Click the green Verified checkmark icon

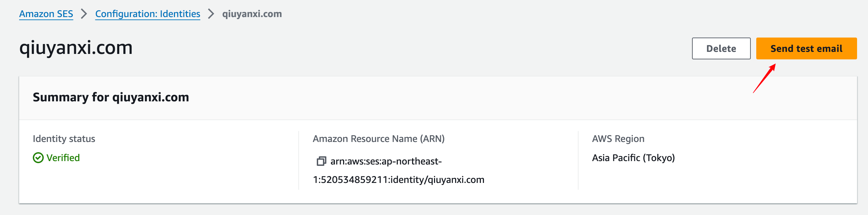tap(38, 158)
